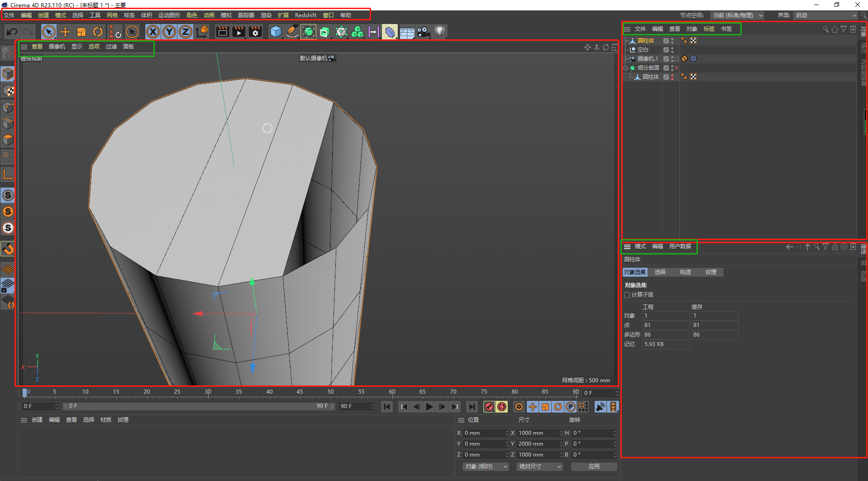
Task: Click the PSR reset transform icon
Action: [114, 32]
